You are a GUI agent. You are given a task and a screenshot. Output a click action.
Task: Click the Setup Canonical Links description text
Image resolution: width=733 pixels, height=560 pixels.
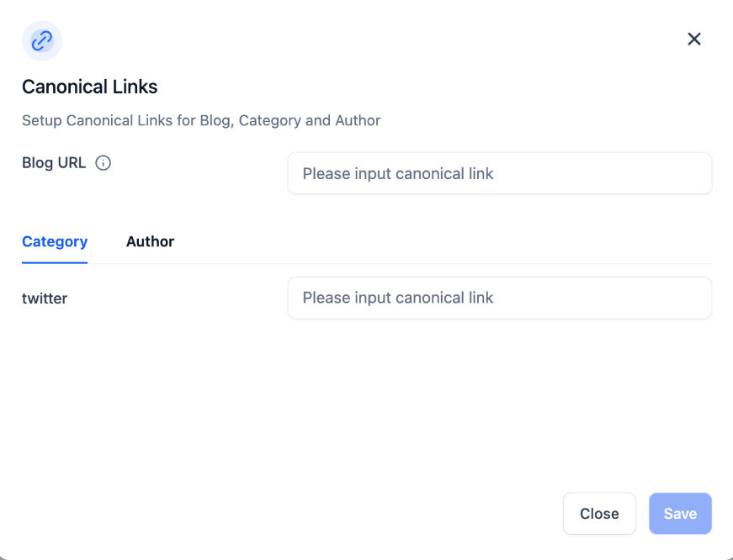(x=201, y=120)
